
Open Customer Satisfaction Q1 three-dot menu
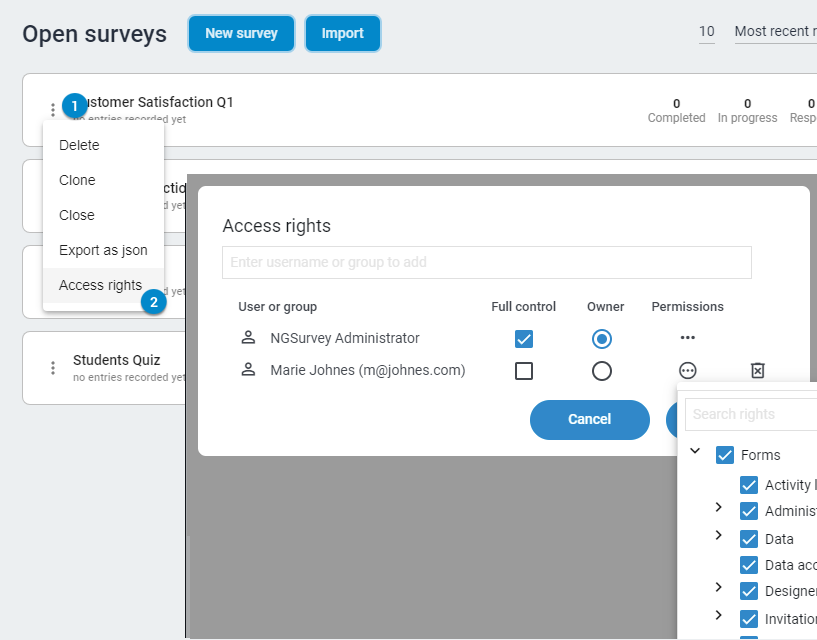(x=53, y=110)
